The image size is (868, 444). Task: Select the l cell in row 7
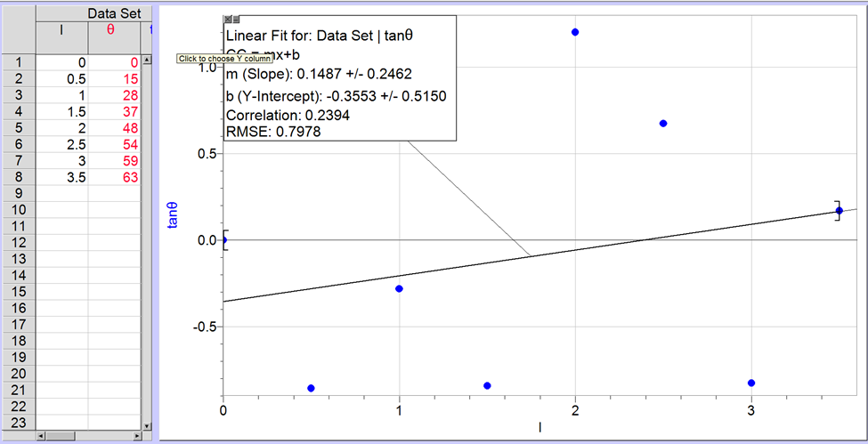click(x=62, y=160)
